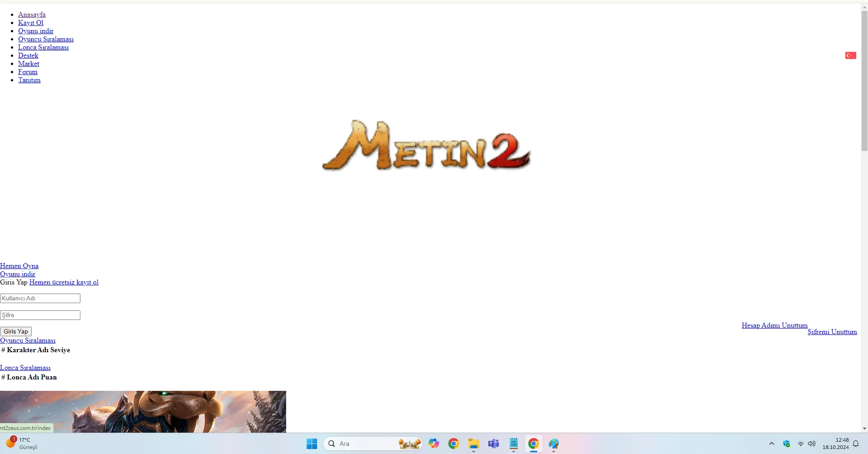Open the Notepad app in taskbar

513,444
